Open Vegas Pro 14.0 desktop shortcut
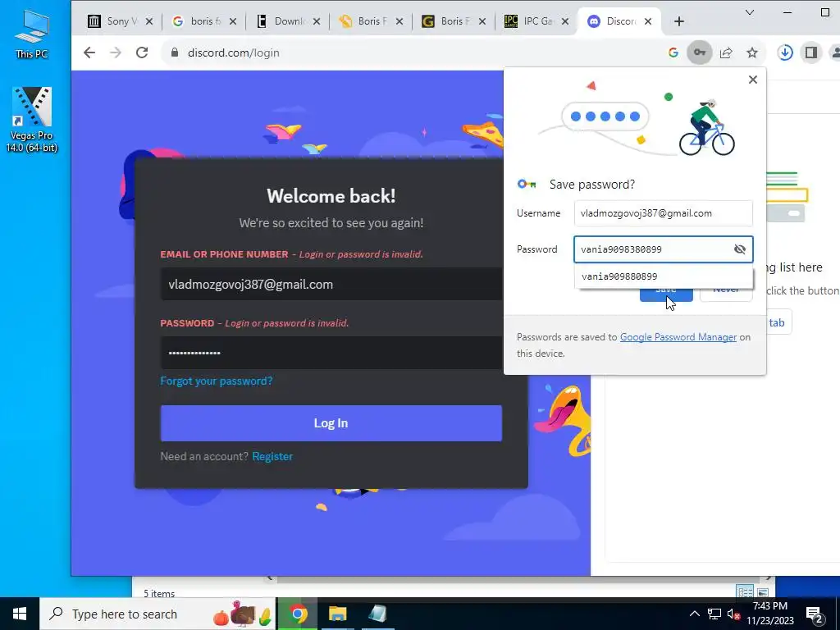Image resolution: width=840 pixels, height=630 pixels. 32,120
